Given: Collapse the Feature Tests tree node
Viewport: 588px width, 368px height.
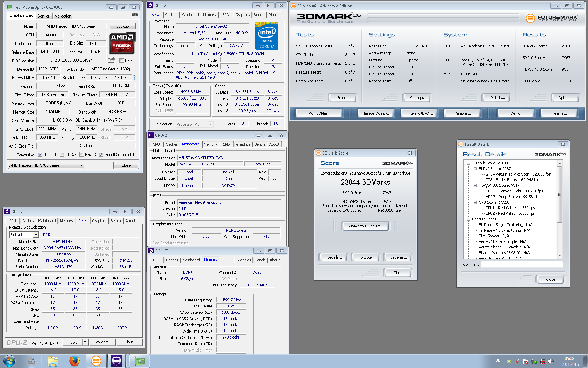Looking at the screenshot, I should point(468,219).
